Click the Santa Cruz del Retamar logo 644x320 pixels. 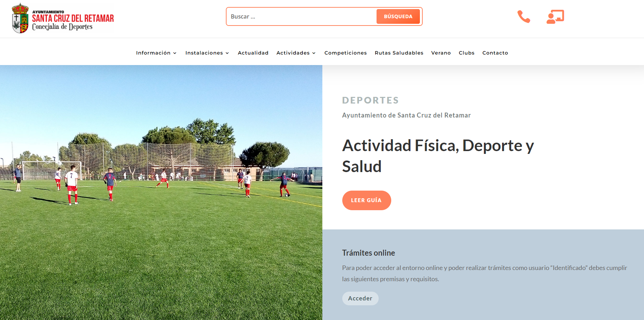tap(63, 18)
